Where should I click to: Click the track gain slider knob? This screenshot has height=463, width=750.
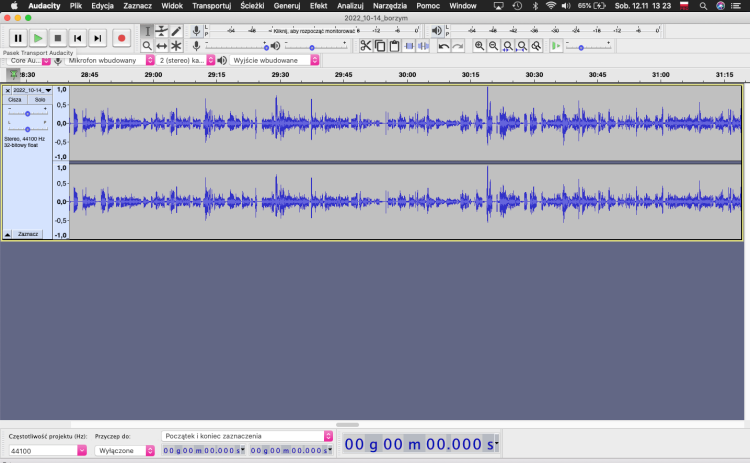point(28,114)
